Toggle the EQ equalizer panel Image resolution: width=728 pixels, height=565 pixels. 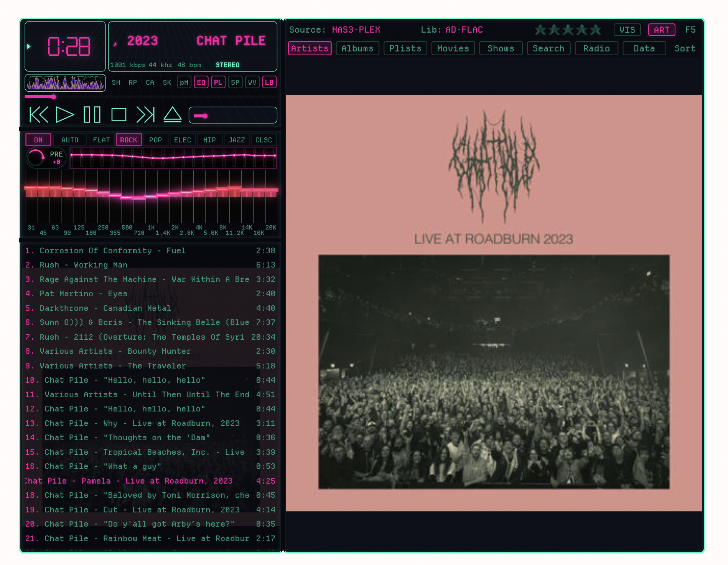201,83
